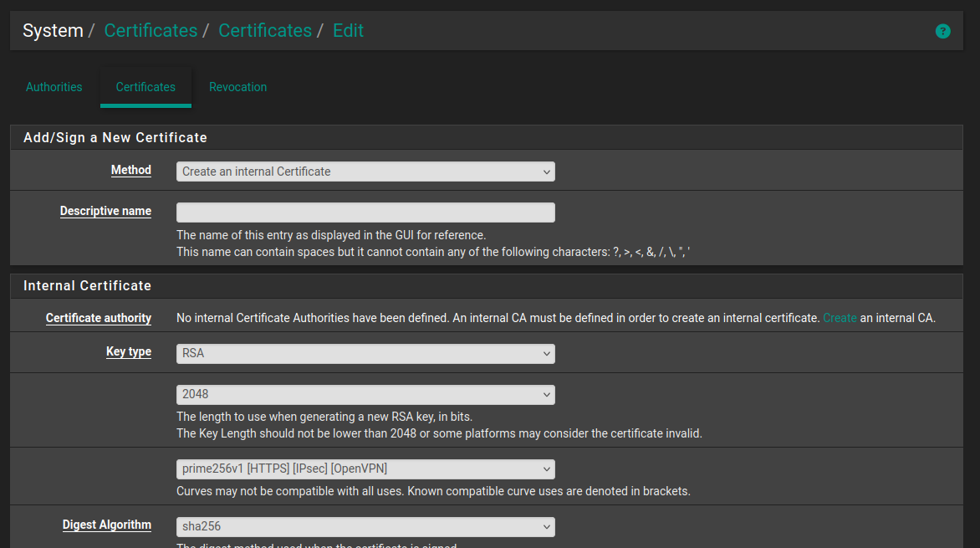Click the Key type label
980x548 pixels.
(129, 351)
